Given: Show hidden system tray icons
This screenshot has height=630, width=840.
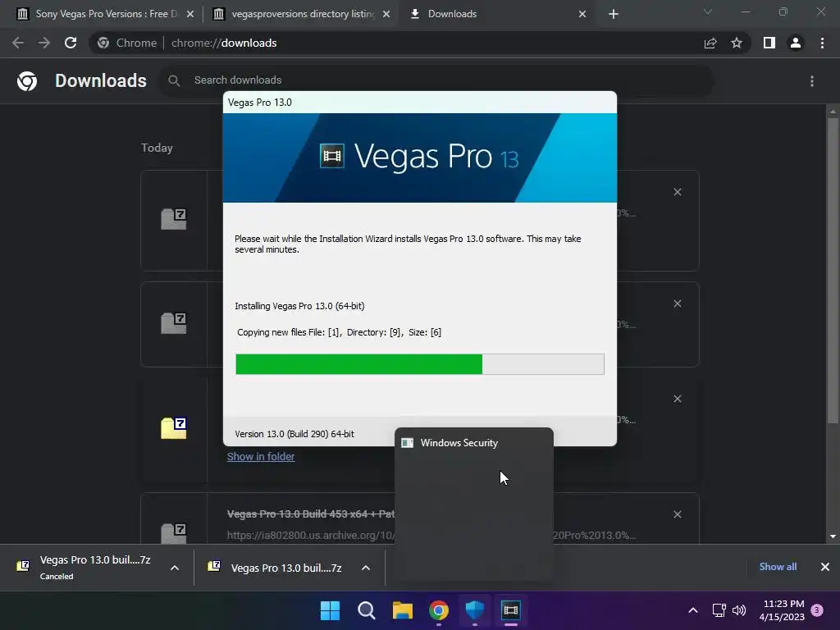Looking at the screenshot, I should pos(692,610).
